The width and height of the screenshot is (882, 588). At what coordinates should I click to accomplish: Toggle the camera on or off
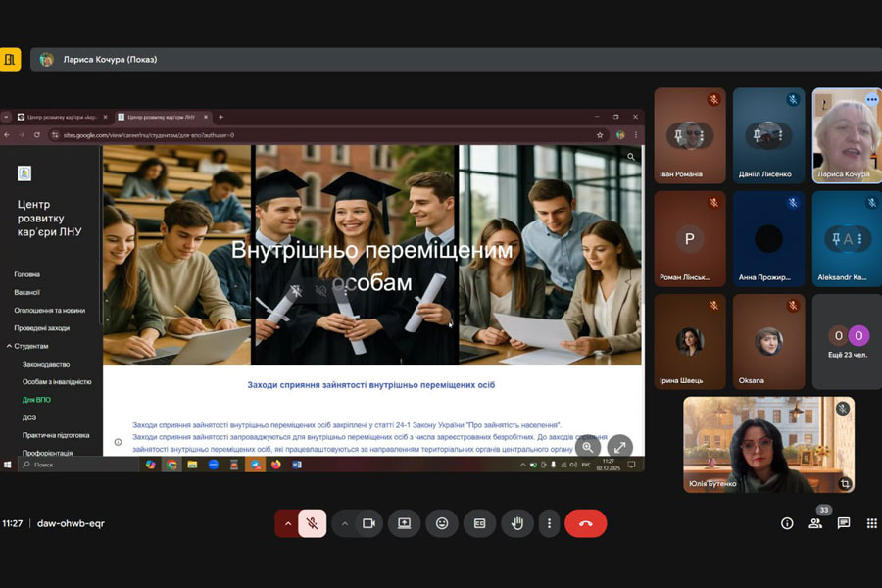tap(368, 523)
